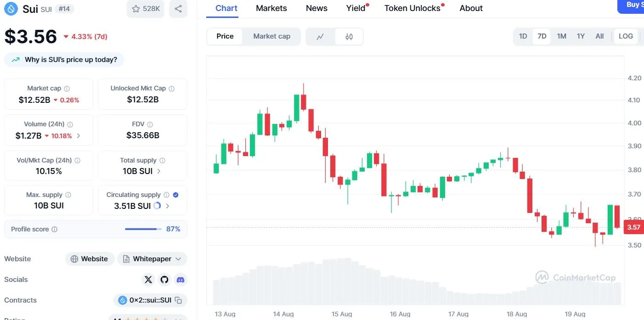Screen dimensions: 644x320
Task: Visit the Sui Website button
Action: pos(90,258)
